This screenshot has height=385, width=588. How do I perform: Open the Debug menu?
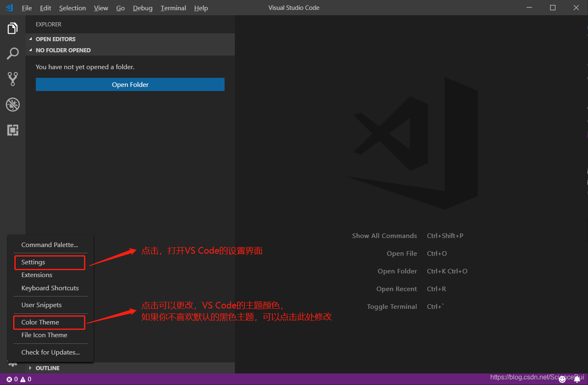143,8
